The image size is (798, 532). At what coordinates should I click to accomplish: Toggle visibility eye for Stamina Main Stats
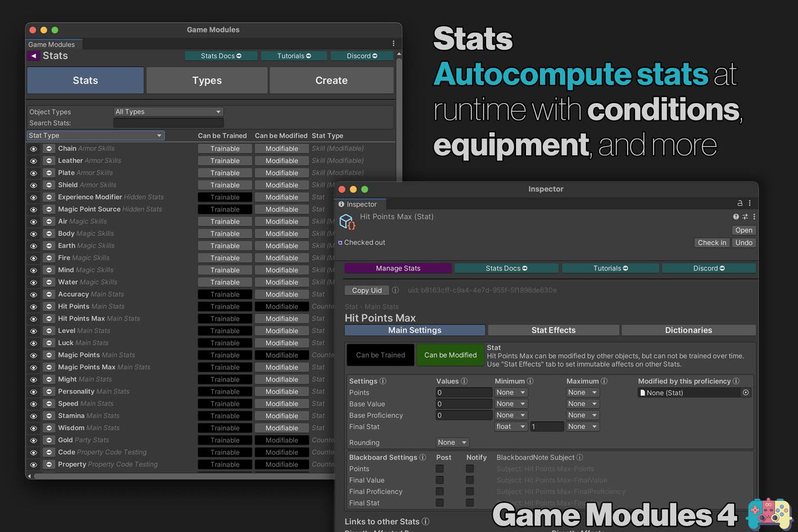[33, 416]
